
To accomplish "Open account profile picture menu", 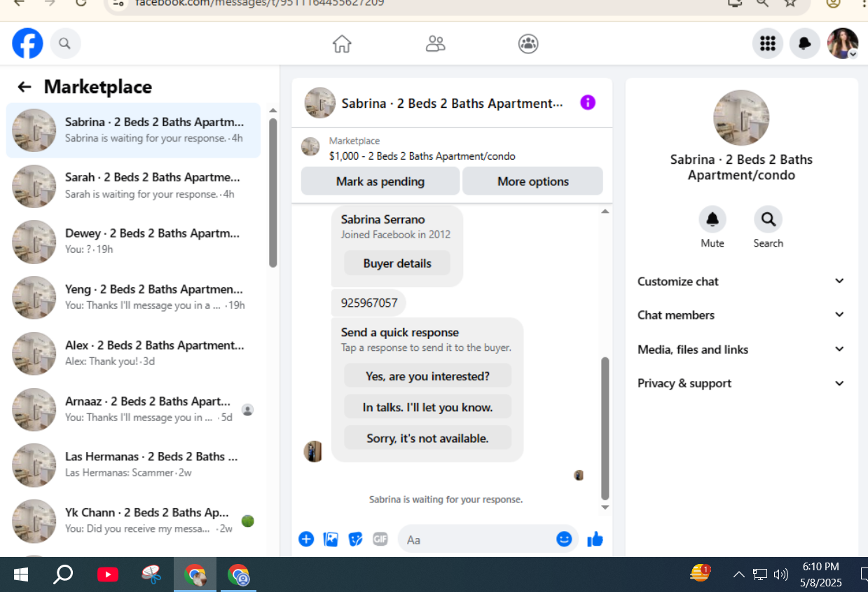I will coord(842,43).
